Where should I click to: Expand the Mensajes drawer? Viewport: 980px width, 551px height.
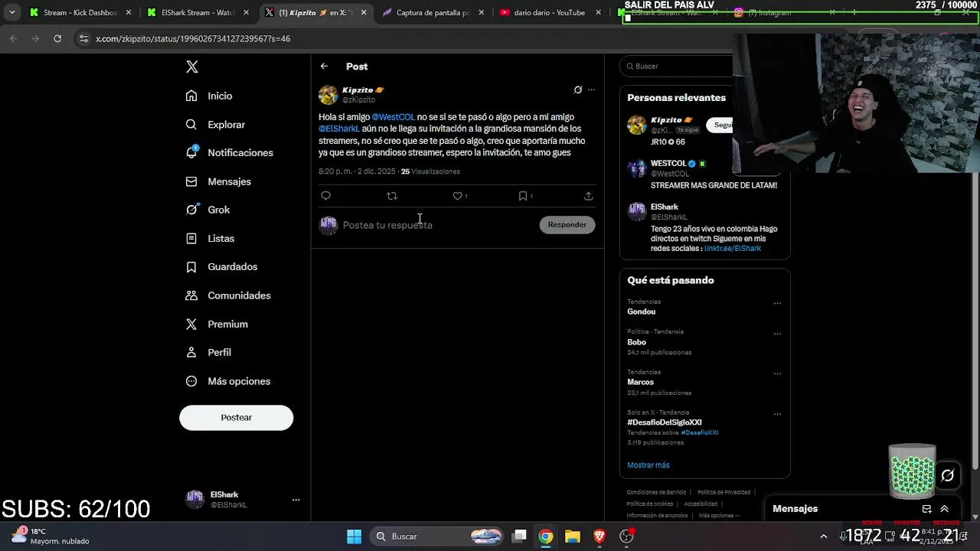pos(944,509)
